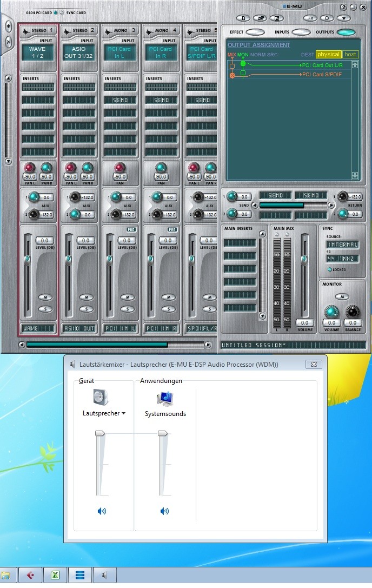Screen dimensions: 372x588
Task: Click the red arrow icon in taskbar
Action: point(30,575)
